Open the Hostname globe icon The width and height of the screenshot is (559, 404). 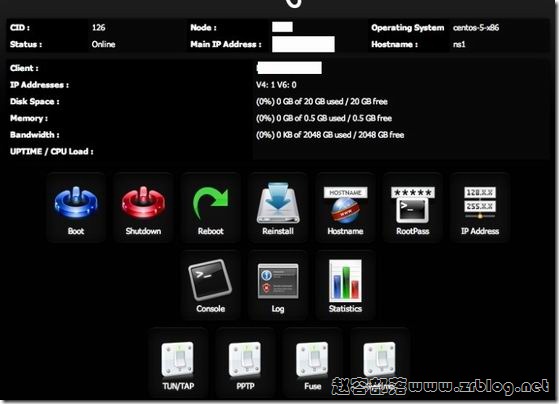tap(345, 205)
